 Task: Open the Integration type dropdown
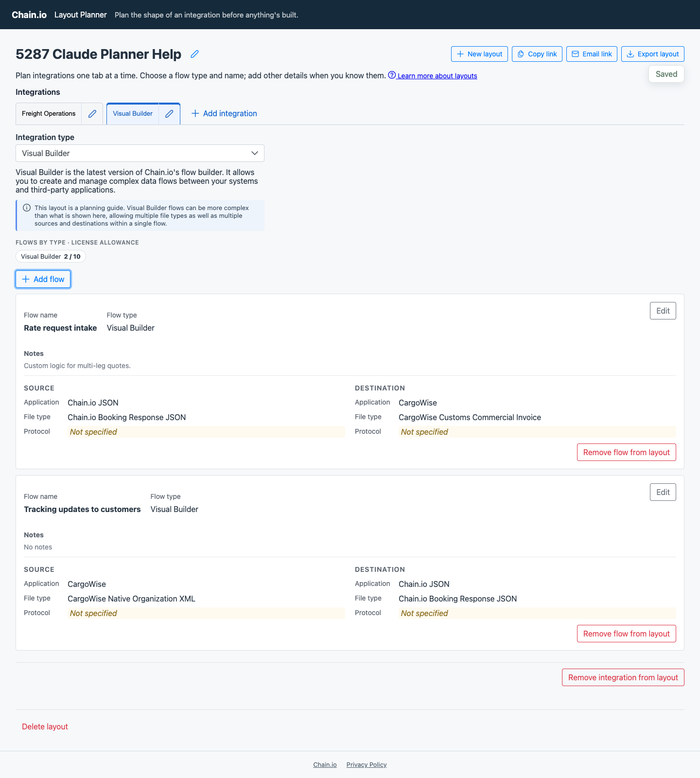[140, 153]
